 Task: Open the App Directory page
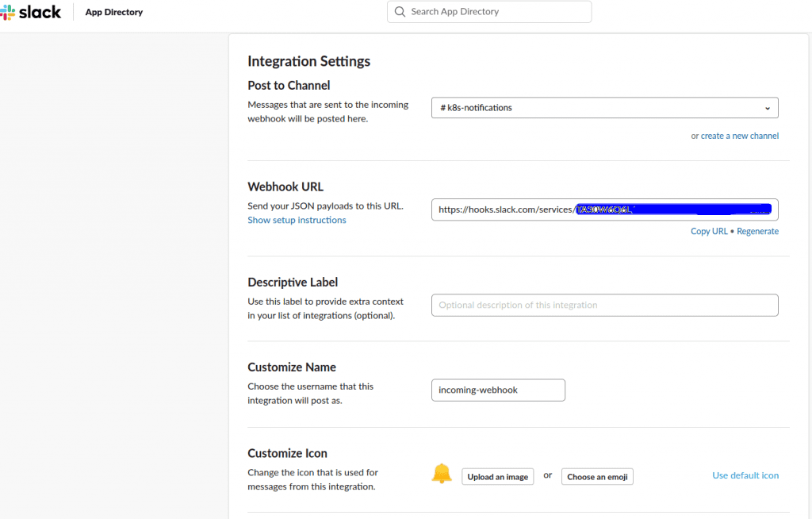[x=113, y=13]
